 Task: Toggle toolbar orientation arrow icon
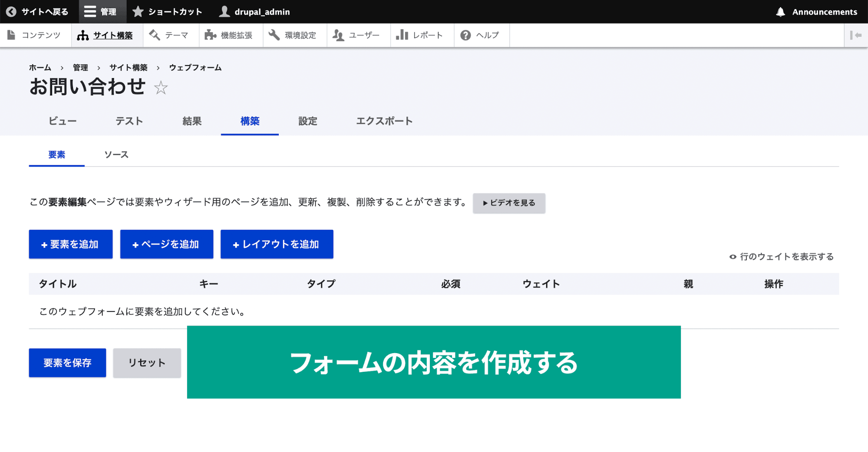(856, 35)
